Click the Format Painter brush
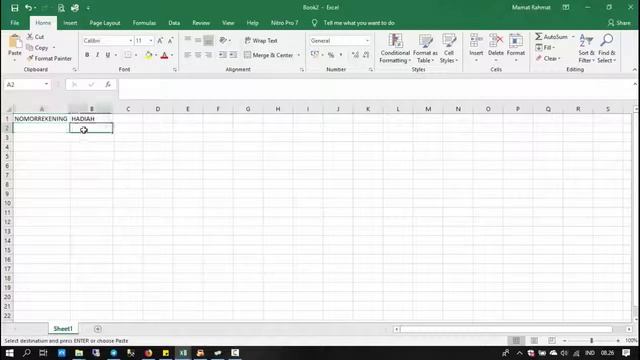Image resolution: width=640 pixels, height=360 pixels. tap(30, 58)
